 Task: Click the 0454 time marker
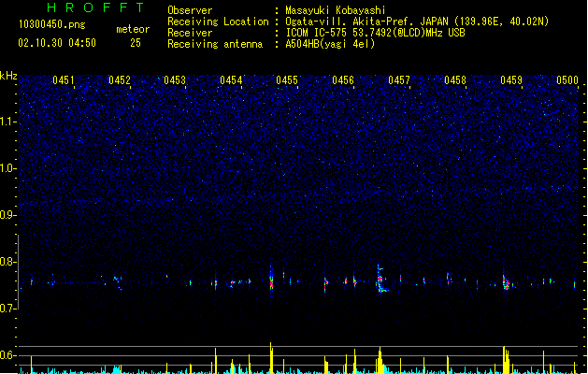tap(232, 80)
